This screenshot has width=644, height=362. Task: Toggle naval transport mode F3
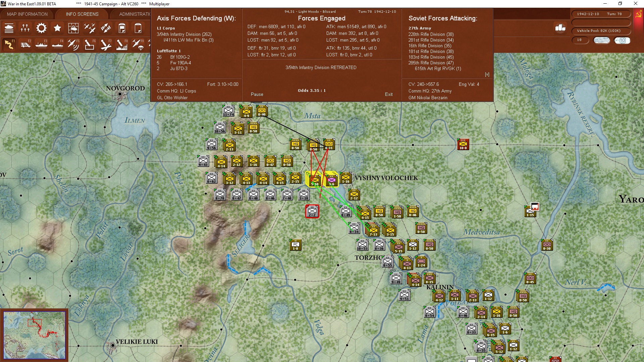tap(42, 44)
